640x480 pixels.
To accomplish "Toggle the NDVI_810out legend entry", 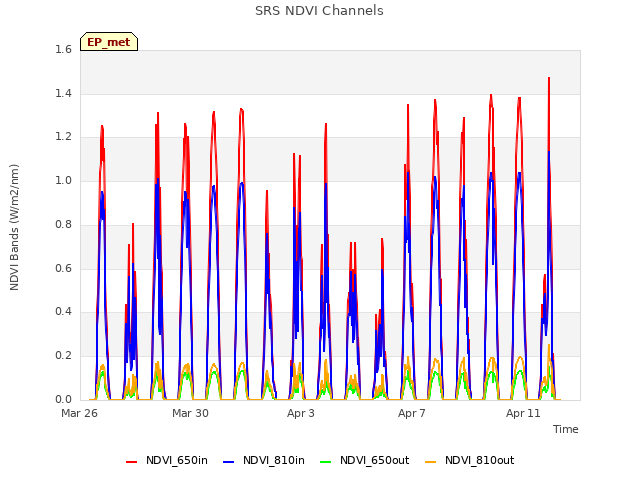I will tap(470, 460).
